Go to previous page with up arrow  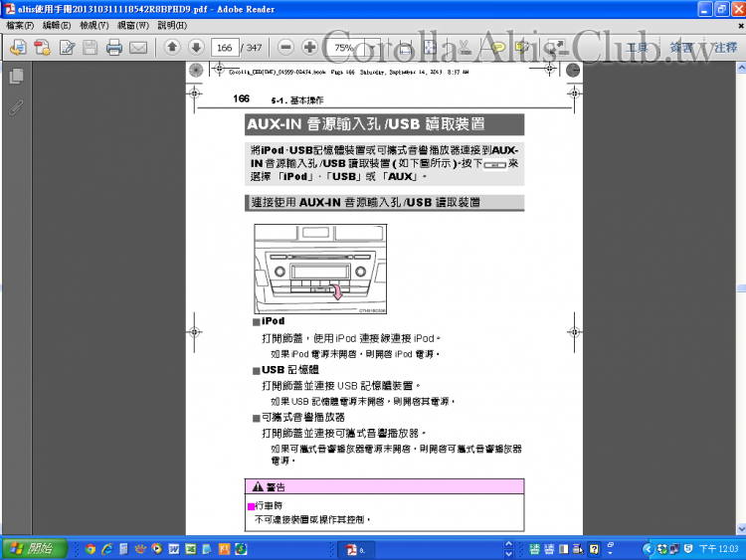pos(172,47)
